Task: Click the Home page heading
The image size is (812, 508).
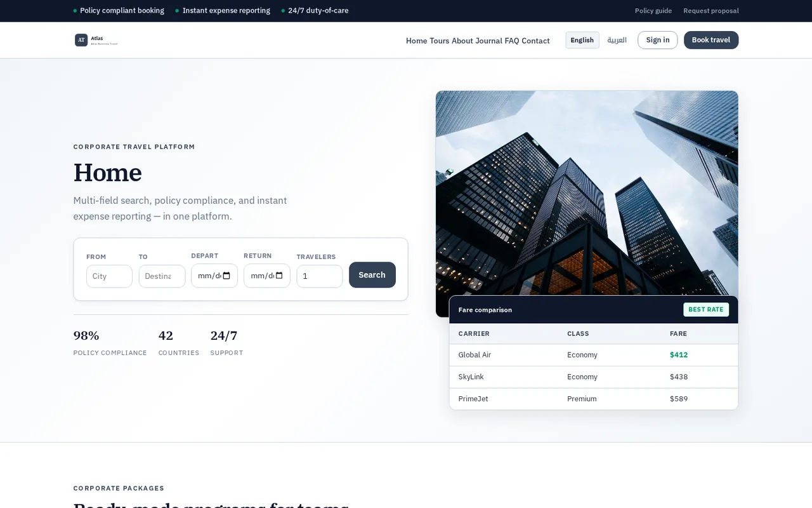Action: [108, 173]
